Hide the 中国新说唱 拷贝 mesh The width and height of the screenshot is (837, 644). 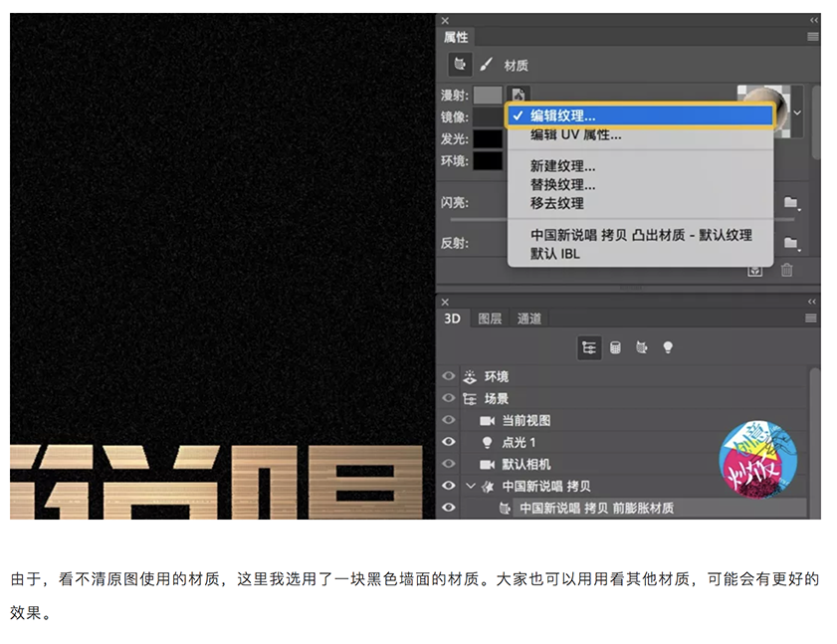pyautogui.click(x=449, y=486)
